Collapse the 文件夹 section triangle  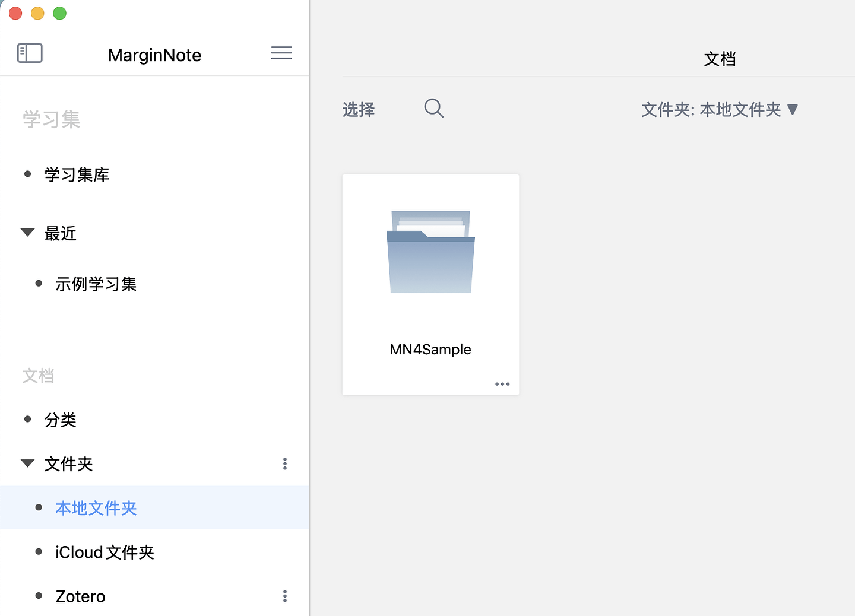27,463
